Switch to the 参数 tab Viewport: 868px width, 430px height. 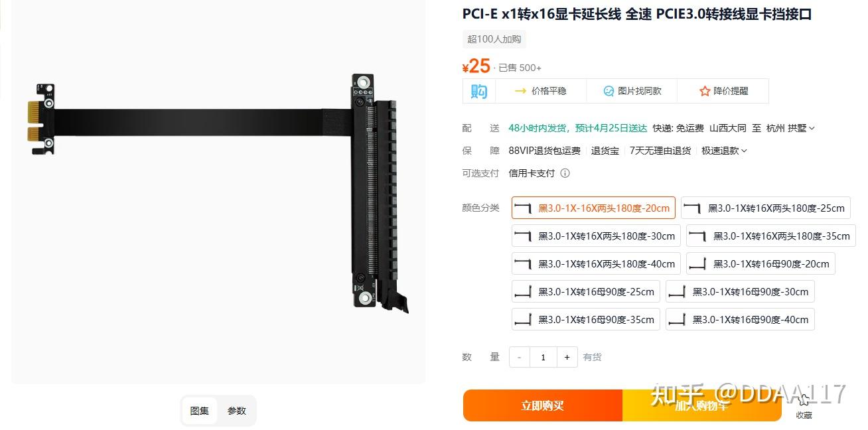237,411
